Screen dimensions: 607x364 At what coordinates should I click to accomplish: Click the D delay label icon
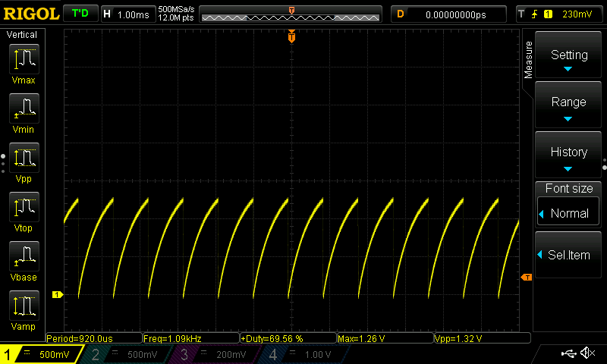(401, 14)
